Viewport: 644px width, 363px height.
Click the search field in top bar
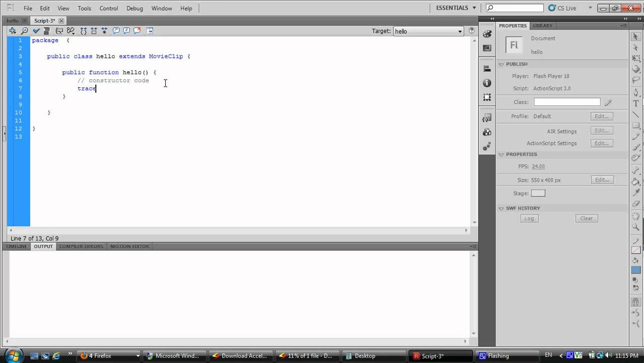coord(515,8)
